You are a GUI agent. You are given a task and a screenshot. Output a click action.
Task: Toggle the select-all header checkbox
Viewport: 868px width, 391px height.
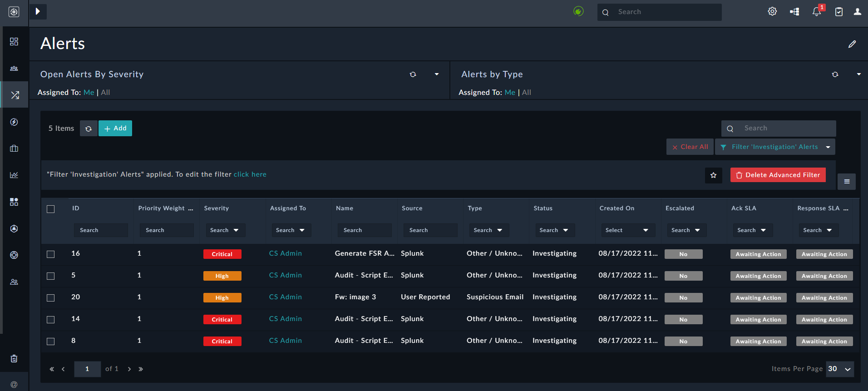tap(51, 209)
